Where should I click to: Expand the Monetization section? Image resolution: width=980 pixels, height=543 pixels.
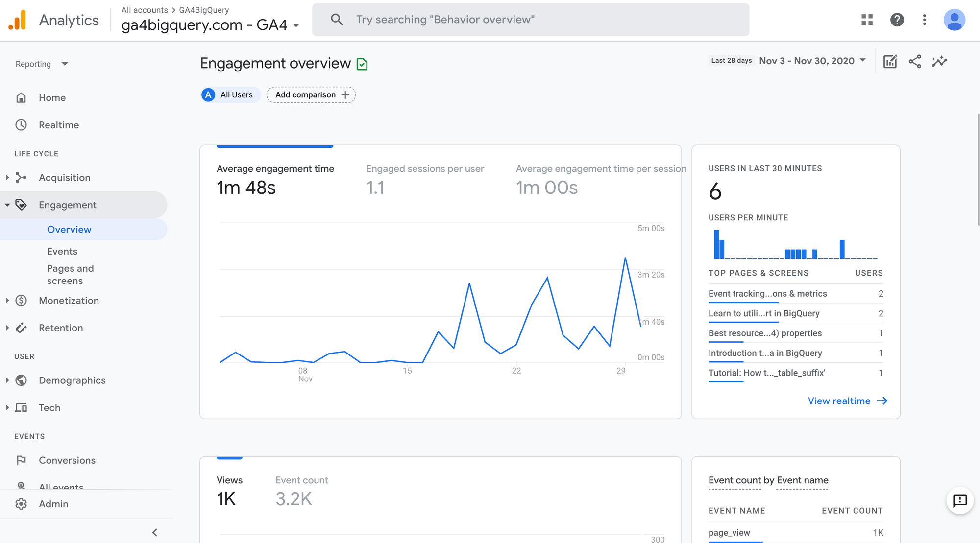pyautogui.click(x=69, y=301)
